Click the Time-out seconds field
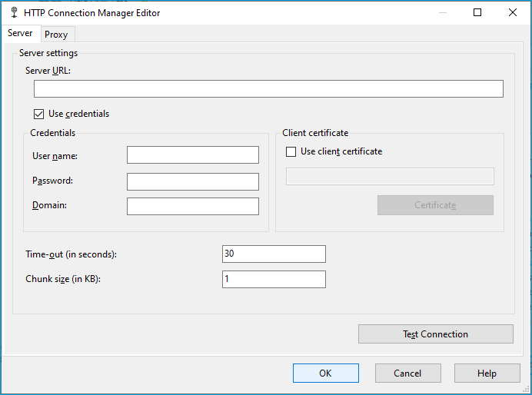The image size is (532, 395). point(274,254)
